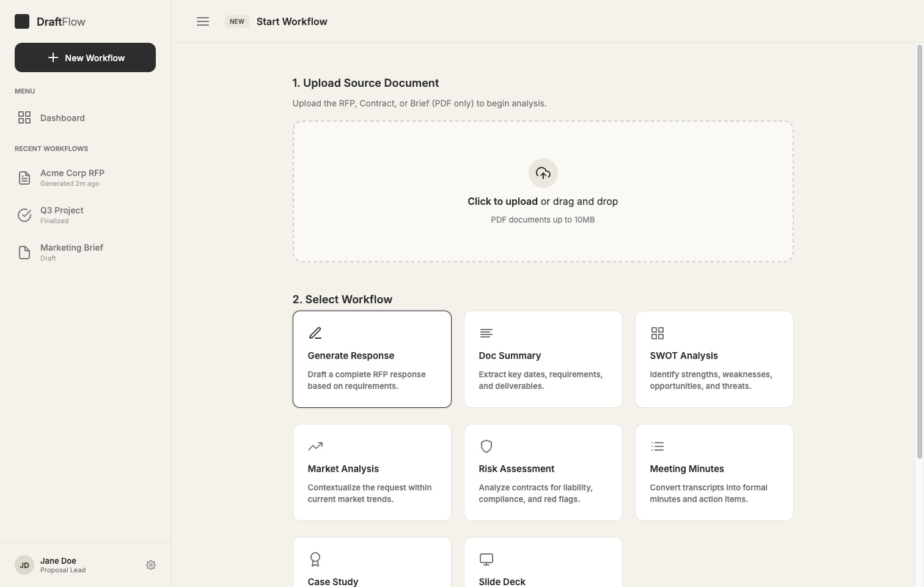Click the Market Analysis trend icon
Image resolution: width=924 pixels, height=587 pixels.
(315, 446)
